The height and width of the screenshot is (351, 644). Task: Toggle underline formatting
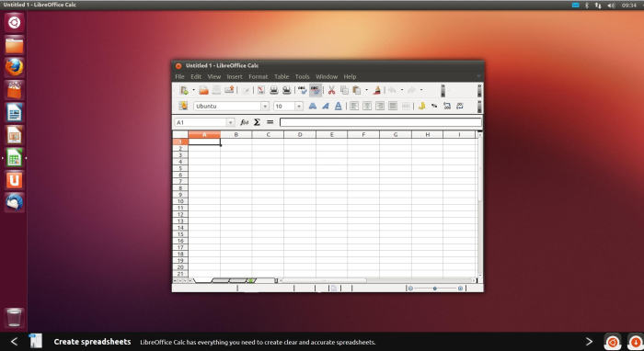(338, 107)
